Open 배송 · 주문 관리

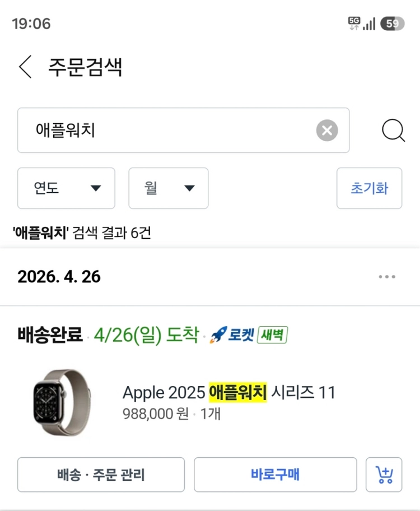(x=101, y=475)
